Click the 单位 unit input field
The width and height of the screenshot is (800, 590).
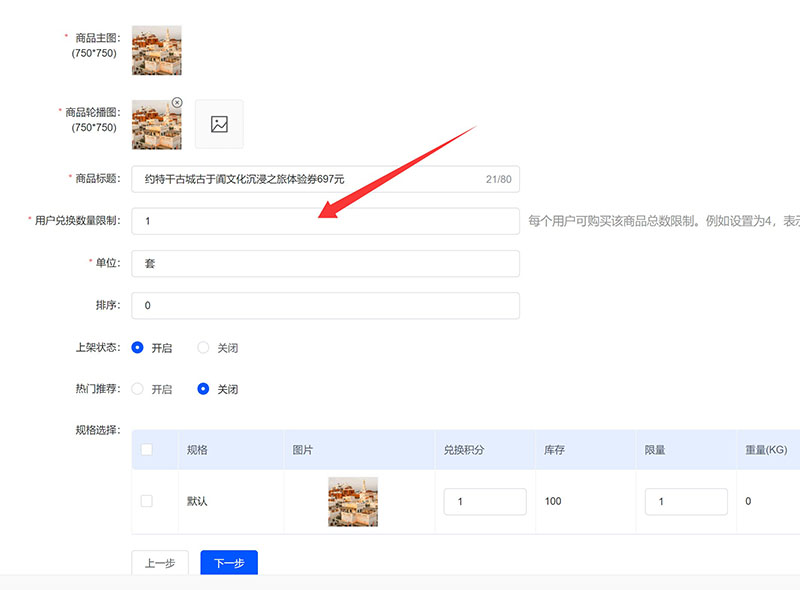point(325,264)
